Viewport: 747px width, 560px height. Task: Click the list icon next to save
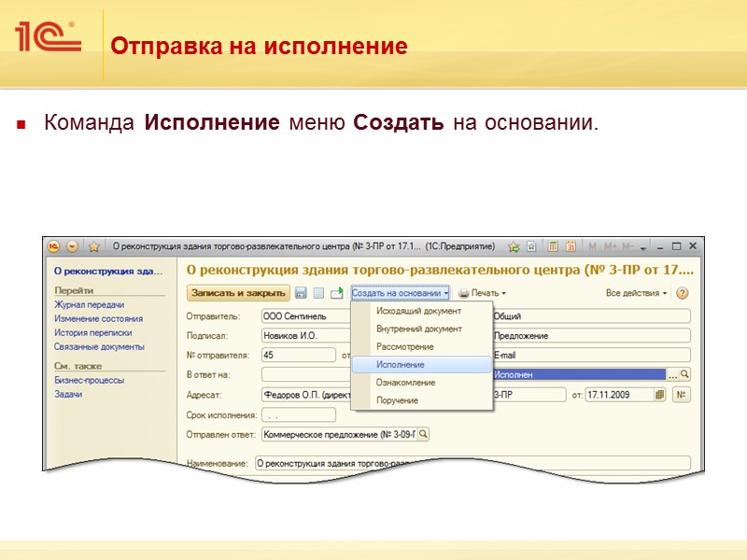318,293
